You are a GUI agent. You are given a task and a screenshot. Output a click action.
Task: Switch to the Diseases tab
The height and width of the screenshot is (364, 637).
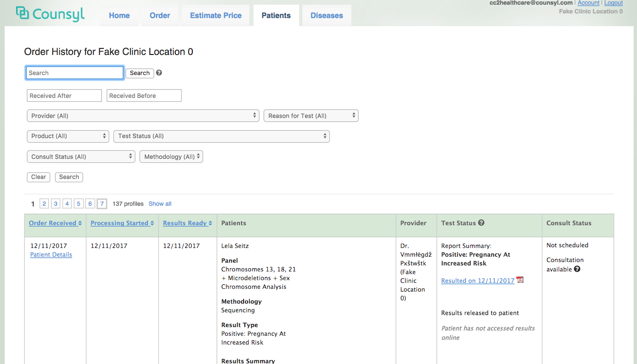click(x=326, y=15)
